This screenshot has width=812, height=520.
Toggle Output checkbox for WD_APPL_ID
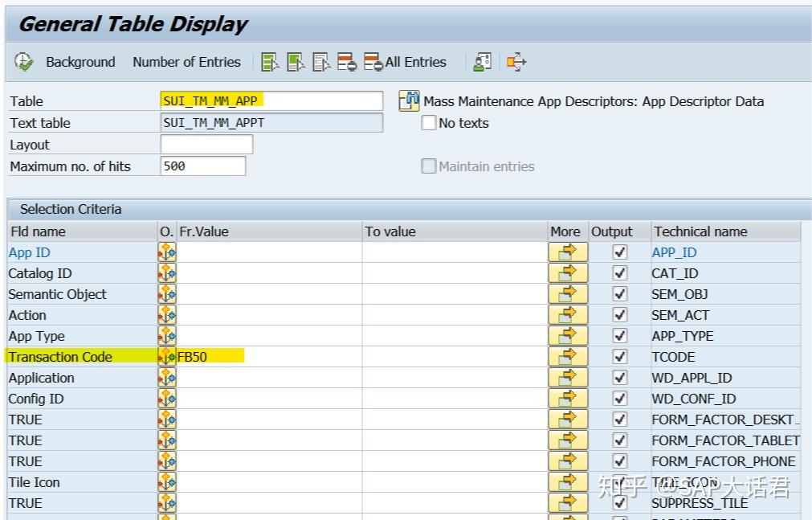(619, 378)
